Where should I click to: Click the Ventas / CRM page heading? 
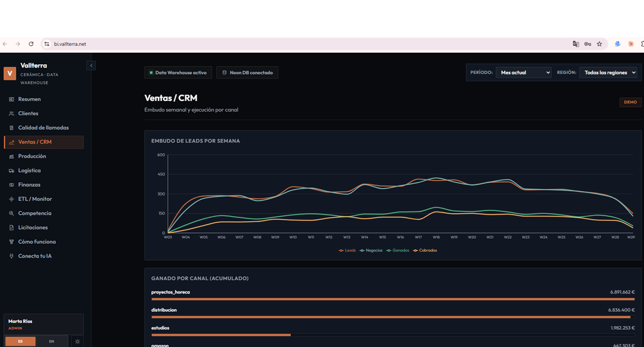171,98
